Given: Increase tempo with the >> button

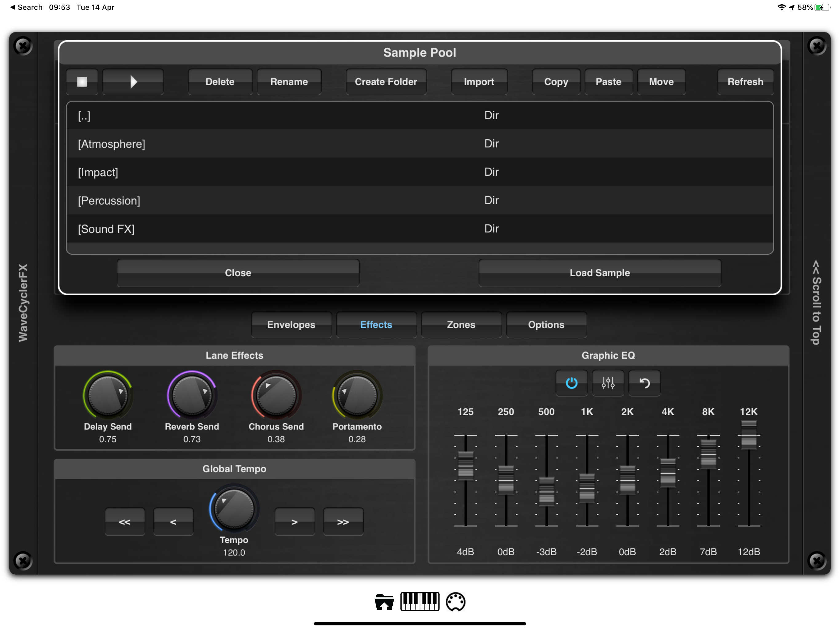Looking at the screenshot, I should click(x=343, y=522).
